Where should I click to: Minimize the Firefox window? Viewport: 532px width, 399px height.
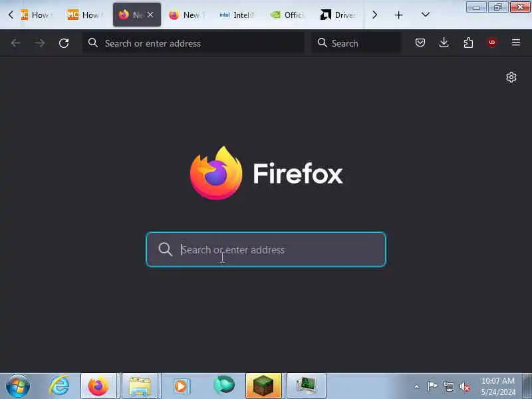point(476,7)
